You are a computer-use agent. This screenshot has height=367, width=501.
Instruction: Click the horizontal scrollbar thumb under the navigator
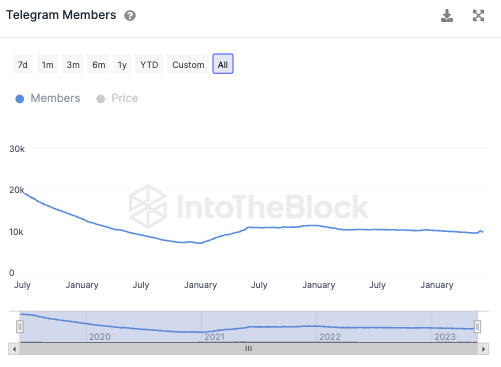[x=249, y=349]
